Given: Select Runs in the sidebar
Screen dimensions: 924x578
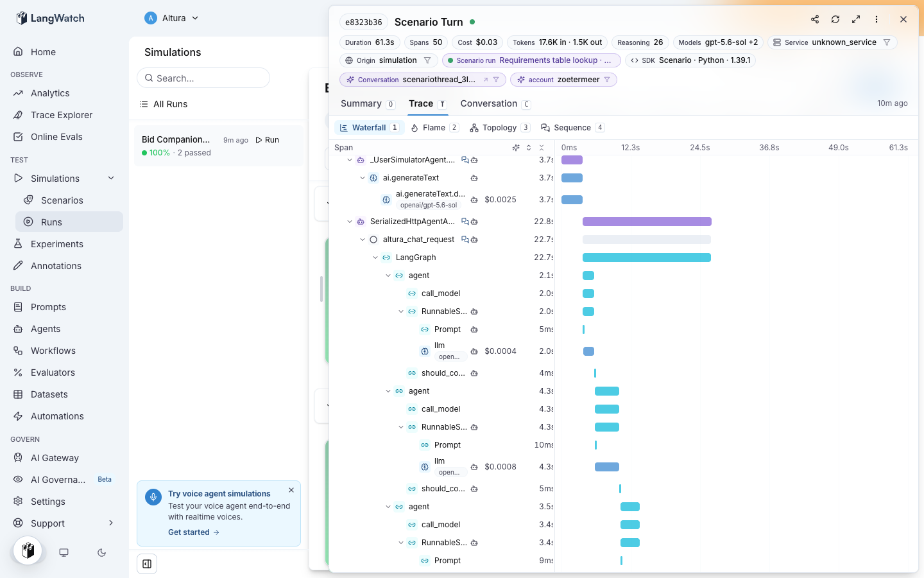Looking at the screenshot, I should tap(69, 222).
